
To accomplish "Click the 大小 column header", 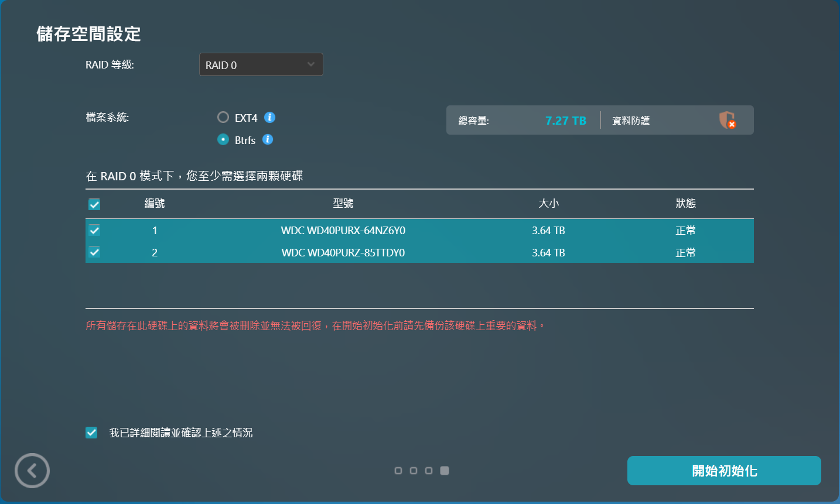I will click(x=548, y=203).
